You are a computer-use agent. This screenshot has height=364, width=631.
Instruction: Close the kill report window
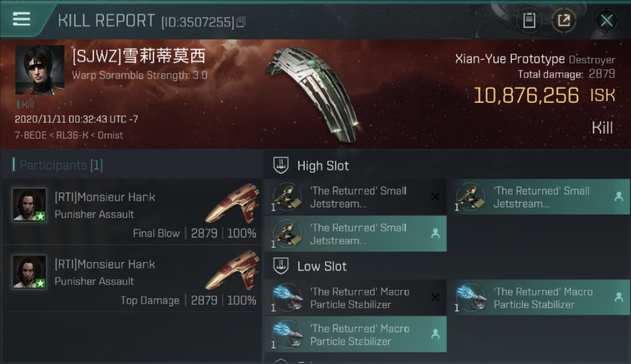(606, 20)
